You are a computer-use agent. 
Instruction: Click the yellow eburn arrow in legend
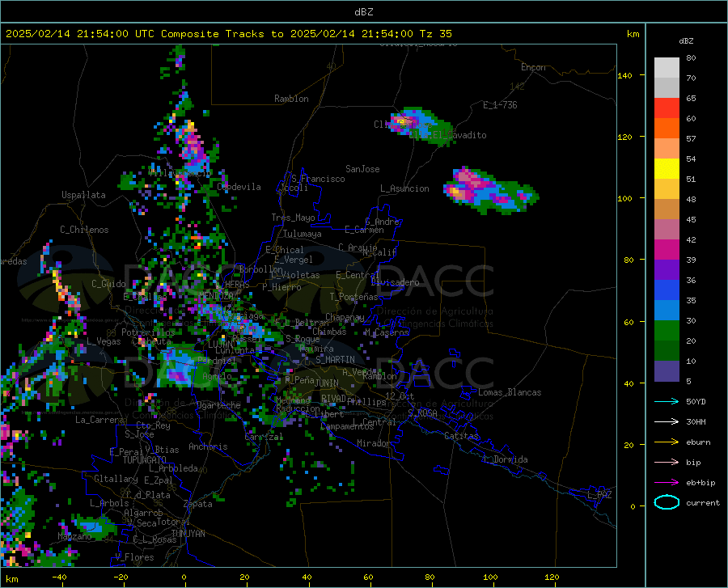[667, 442]
